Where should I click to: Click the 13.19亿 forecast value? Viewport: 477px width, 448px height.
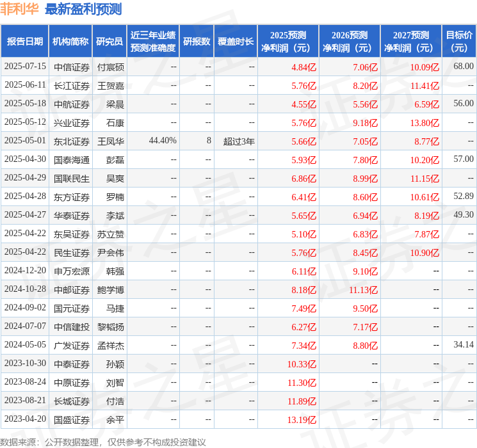coord(302,420)
